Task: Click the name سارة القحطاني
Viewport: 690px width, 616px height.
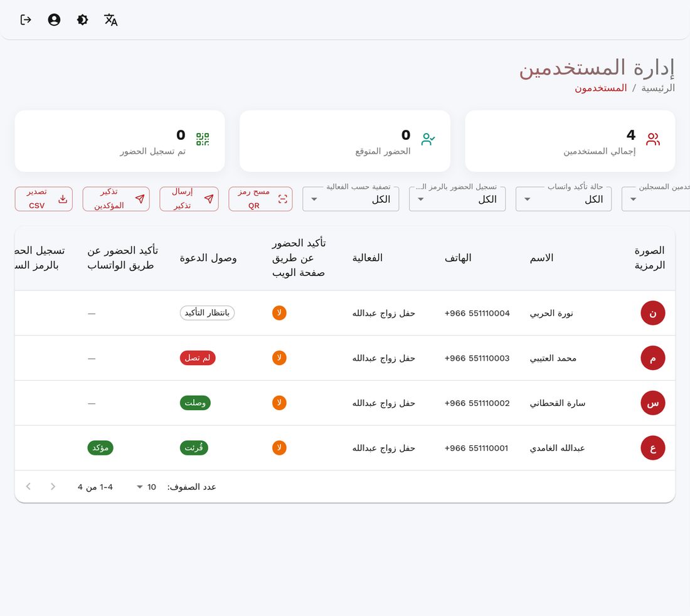Action: [558, 403]
